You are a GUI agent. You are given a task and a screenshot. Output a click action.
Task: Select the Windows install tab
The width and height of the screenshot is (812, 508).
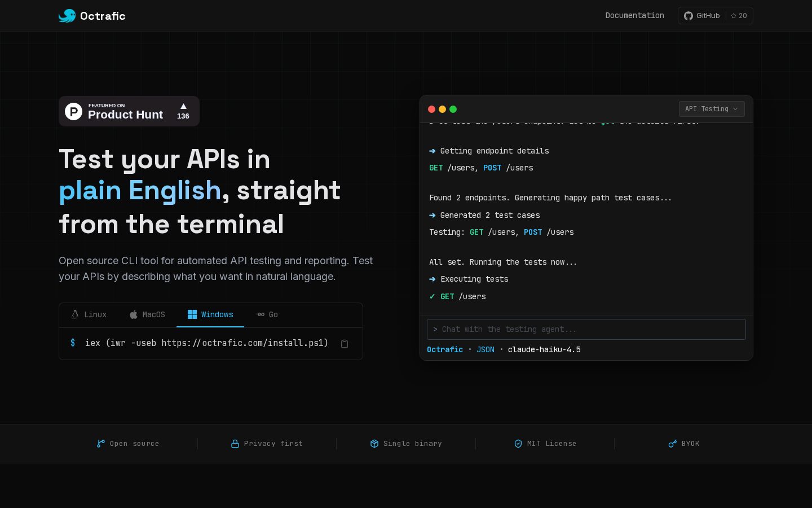210,314
